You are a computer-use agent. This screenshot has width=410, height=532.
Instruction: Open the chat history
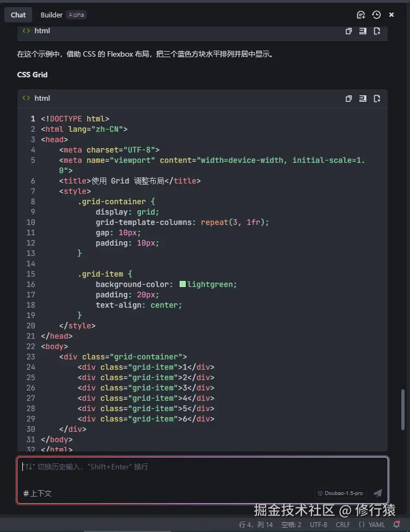pyautogui.click(x=376, y=15)
